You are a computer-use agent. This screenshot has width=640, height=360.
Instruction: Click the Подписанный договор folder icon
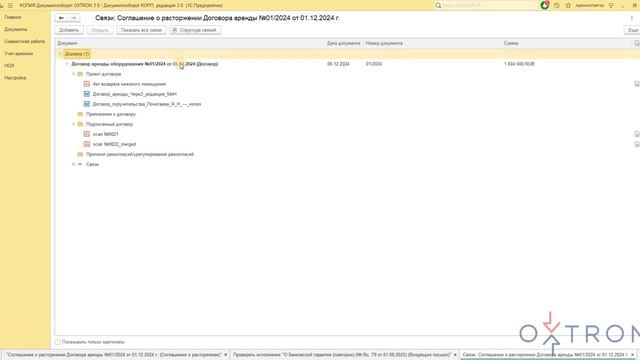pyautogui.click(x=80, y=124)
